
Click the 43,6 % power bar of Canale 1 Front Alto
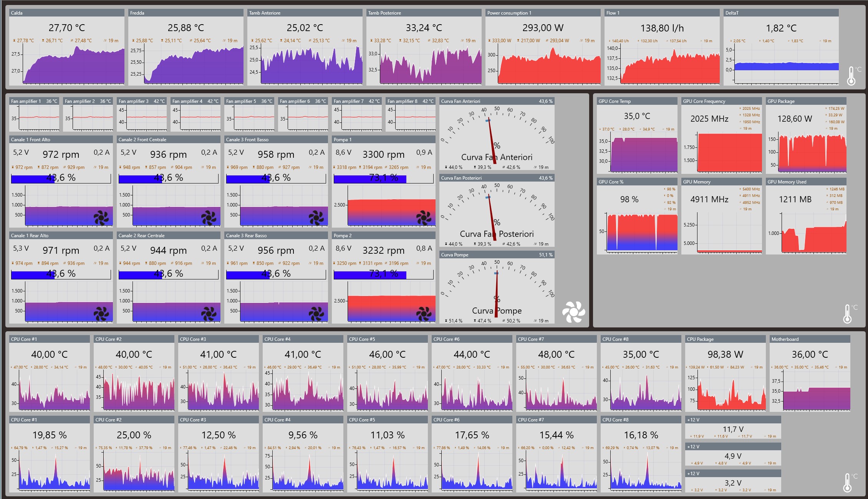coord(61,178)
